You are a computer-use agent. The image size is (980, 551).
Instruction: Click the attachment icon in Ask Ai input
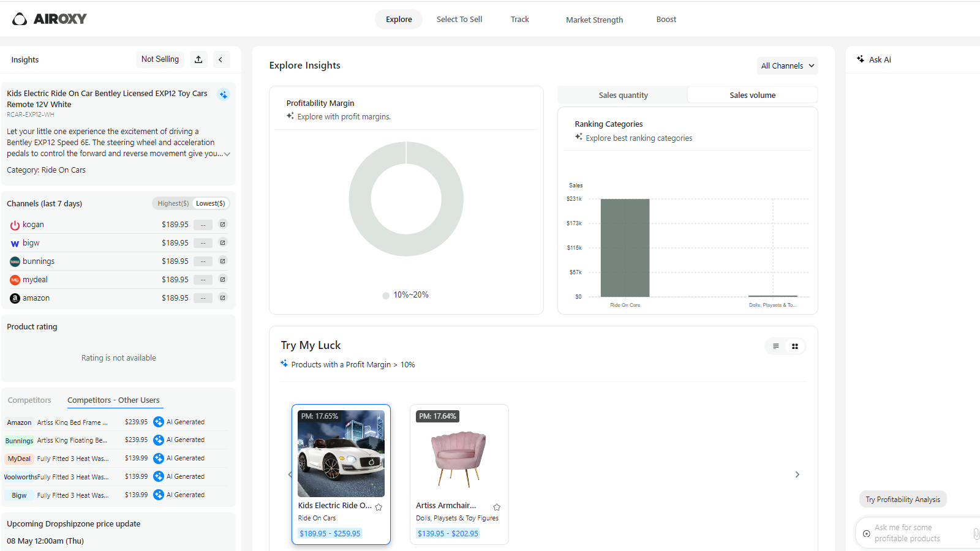click(x=976, y=534)
